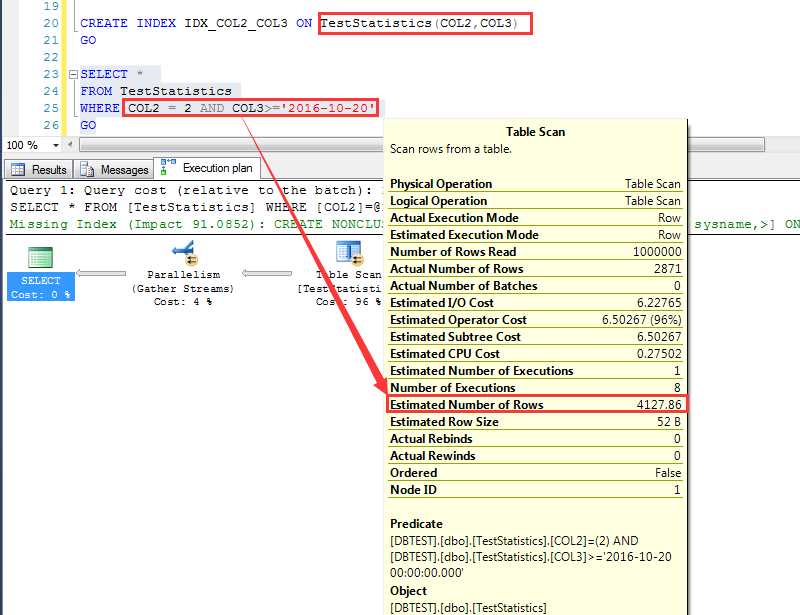Click the GO statement on line 21
800x615 pixels.
click(88, 40)
